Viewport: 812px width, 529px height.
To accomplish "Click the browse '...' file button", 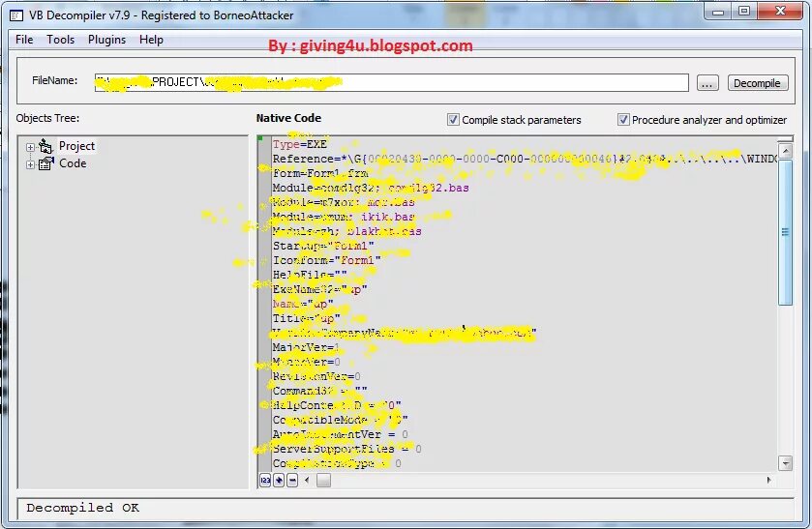I will pyautogui.click(x=707, y=83).
